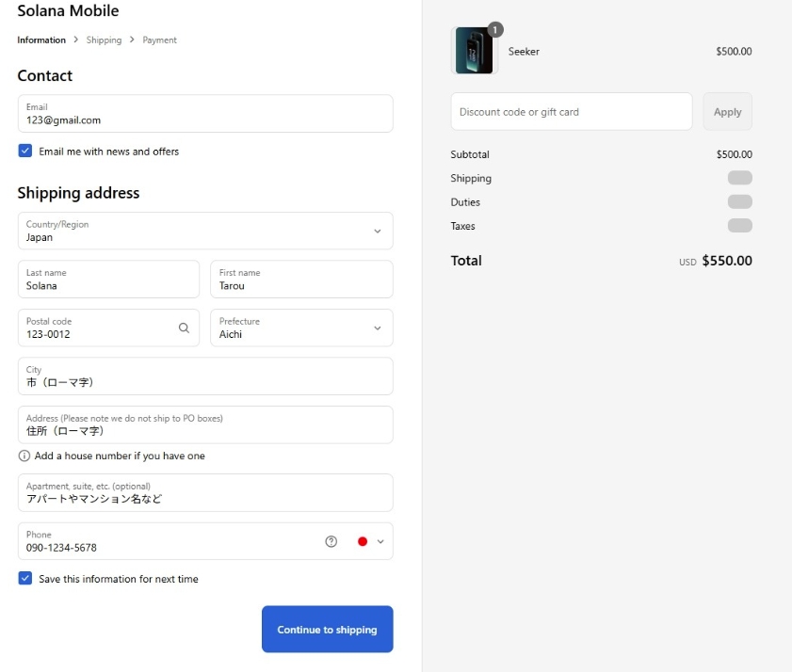Toggle Save this information for next time
Image resolution: width=792 pixels, height=672 pixels.
tap(25, 579)
